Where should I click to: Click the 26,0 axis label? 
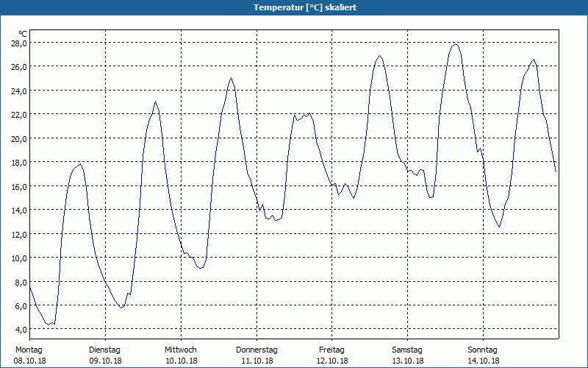pyautogui.click(x=19, y=67)
